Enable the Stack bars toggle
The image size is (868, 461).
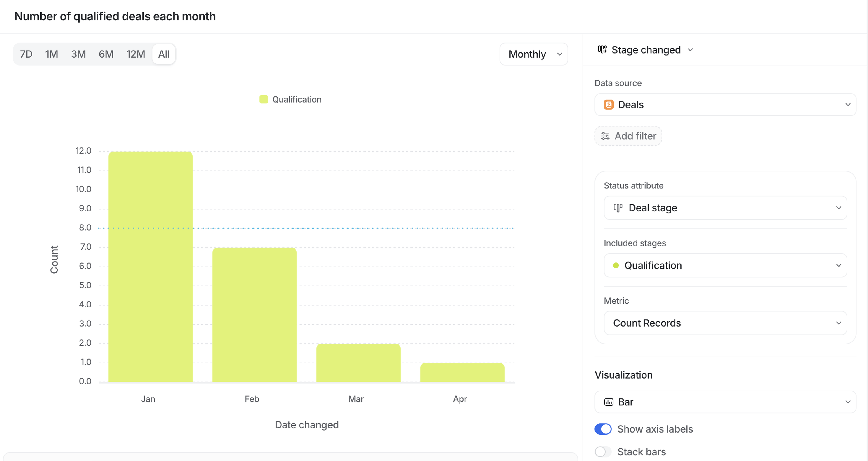[x=603, y=452]
